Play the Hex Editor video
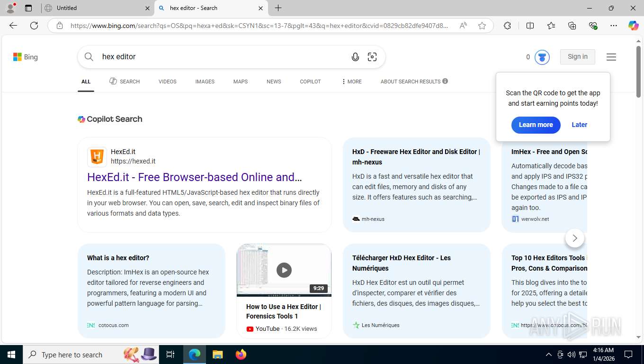The image size is (644, 364). (284, 270)
